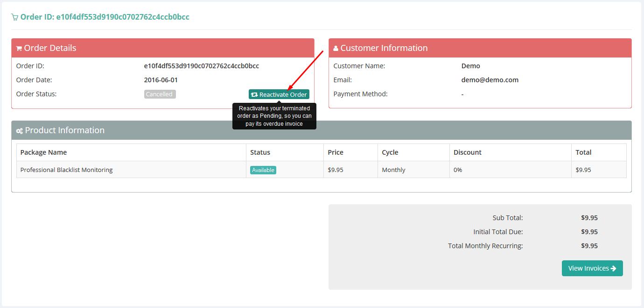Click the $9.95 value in the Price column
644x308 pixels.
336,170
